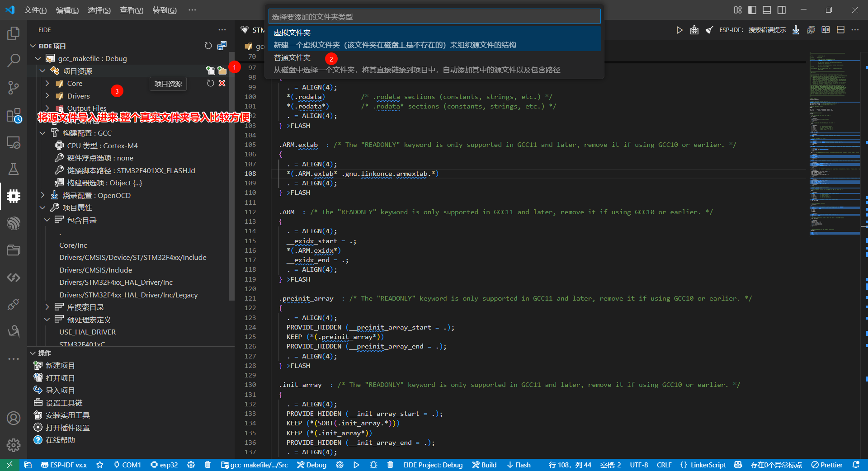Open the Search view in activity bar

(x=14, y=60)
